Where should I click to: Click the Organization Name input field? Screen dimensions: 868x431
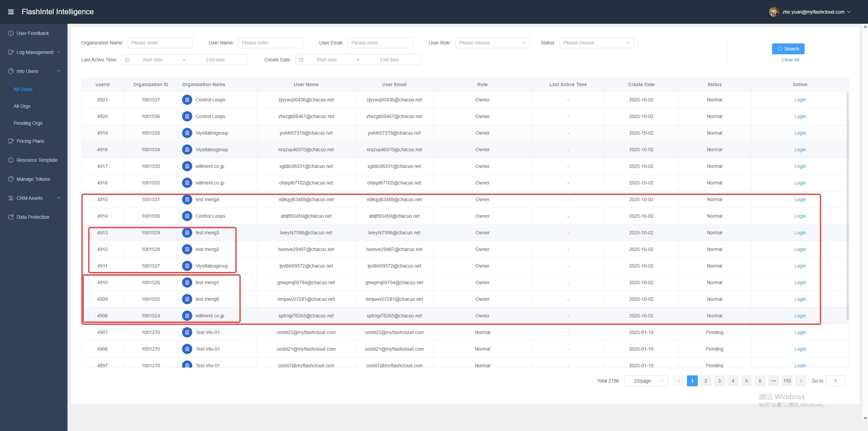point(160,43)
